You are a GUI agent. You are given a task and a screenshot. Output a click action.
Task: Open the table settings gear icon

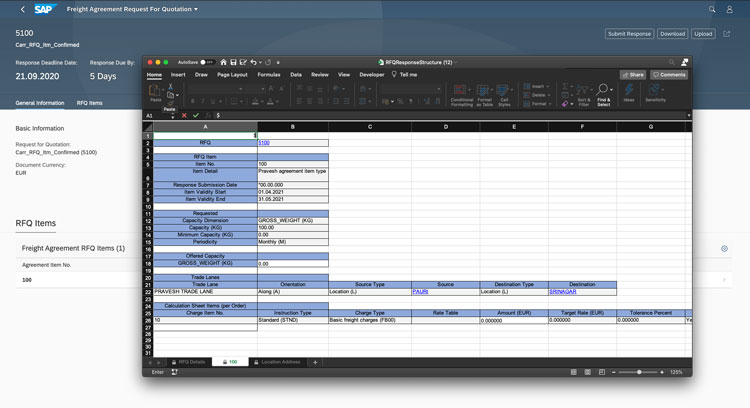724,248
